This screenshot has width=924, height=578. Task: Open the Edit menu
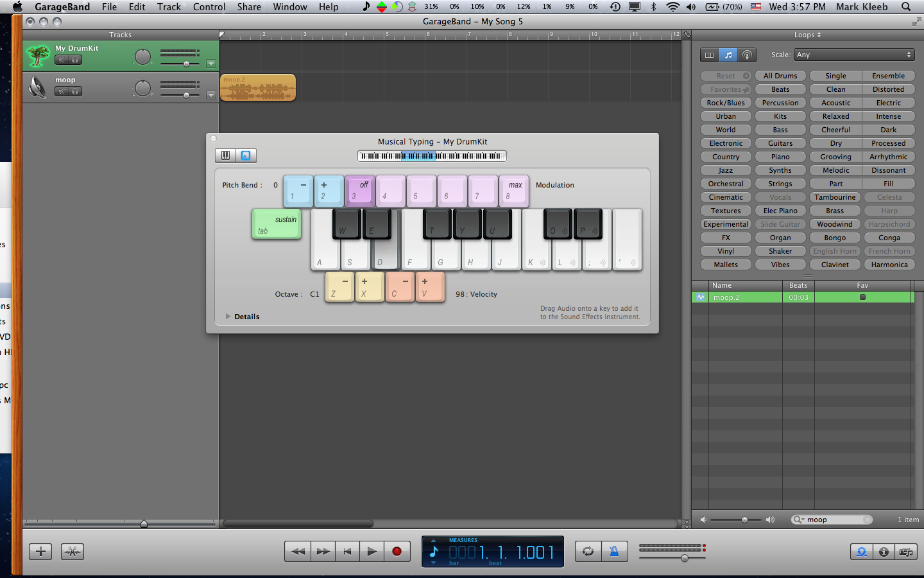coord(137,7)
